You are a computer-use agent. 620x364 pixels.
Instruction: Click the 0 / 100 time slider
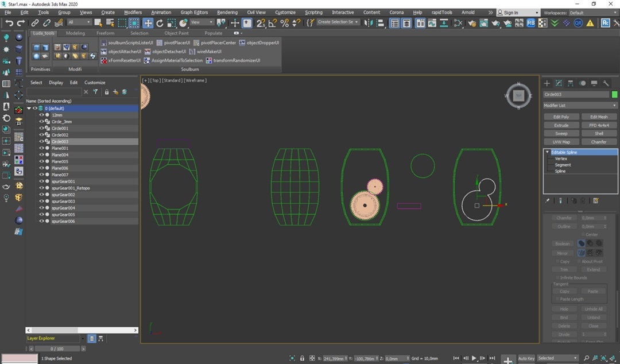coord(57,349)
